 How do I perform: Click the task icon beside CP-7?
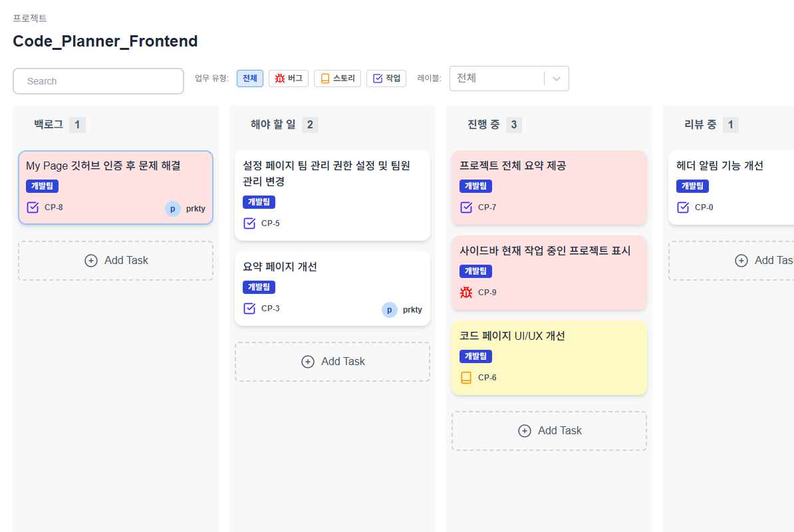point(466,207)
